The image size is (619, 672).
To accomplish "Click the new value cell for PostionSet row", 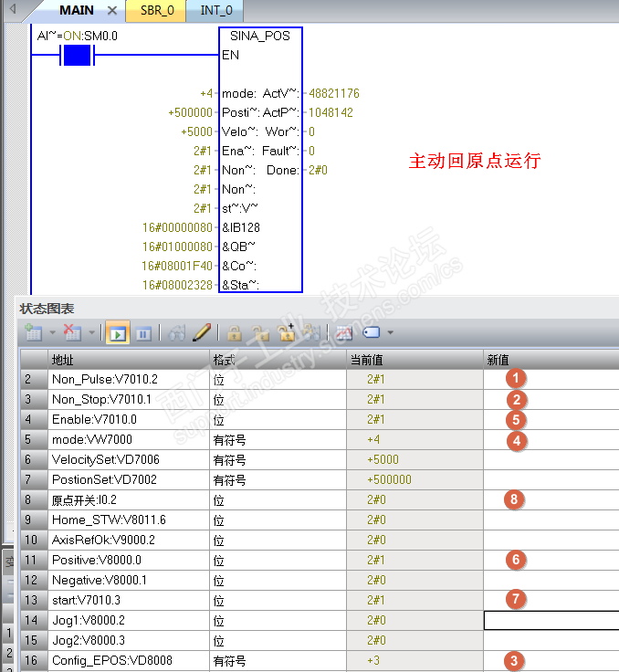I will pos(551,479).
